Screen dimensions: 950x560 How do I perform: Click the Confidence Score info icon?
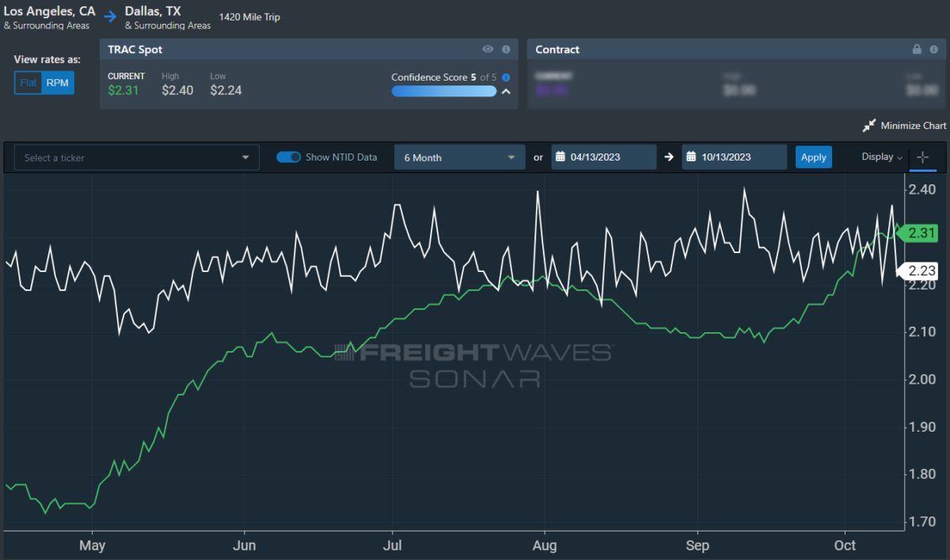(x=506, y=78)
